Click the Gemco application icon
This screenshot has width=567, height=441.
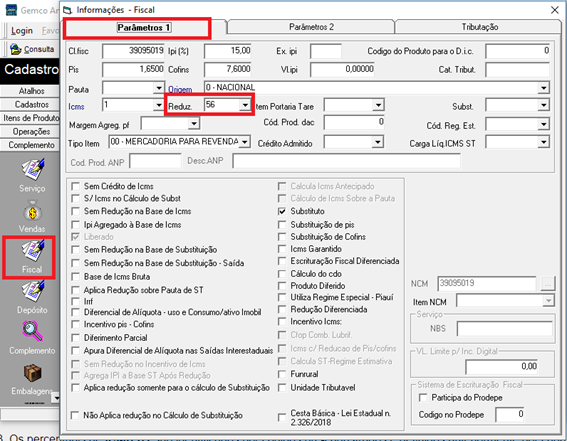coord(11,9)
